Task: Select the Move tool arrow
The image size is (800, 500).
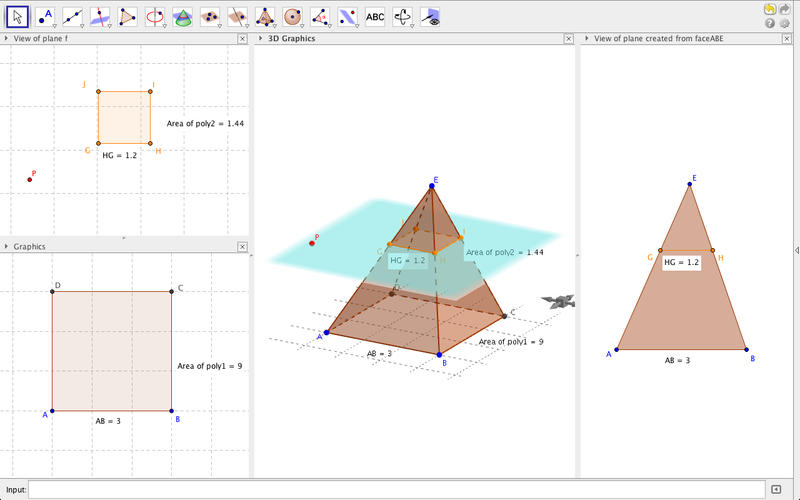Action: click(17, 16)
